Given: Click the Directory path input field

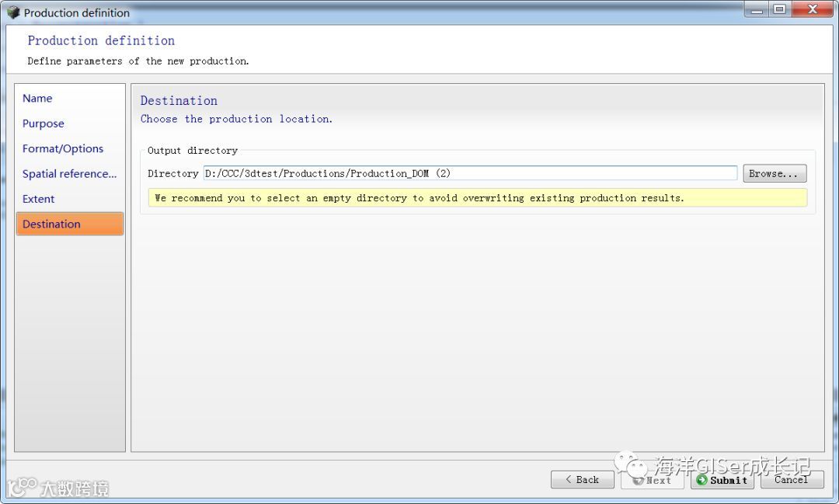Looking at the screenshot, I should (470, 173).
